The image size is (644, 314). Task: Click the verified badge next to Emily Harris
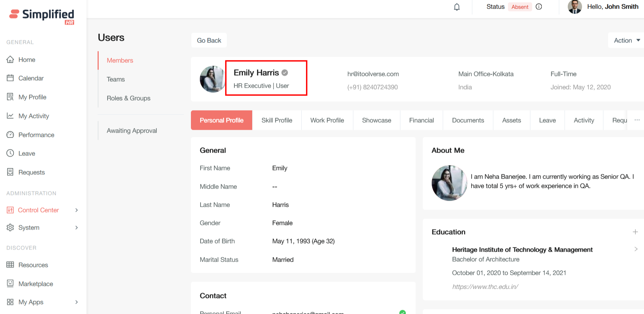(x=285, y=73)
